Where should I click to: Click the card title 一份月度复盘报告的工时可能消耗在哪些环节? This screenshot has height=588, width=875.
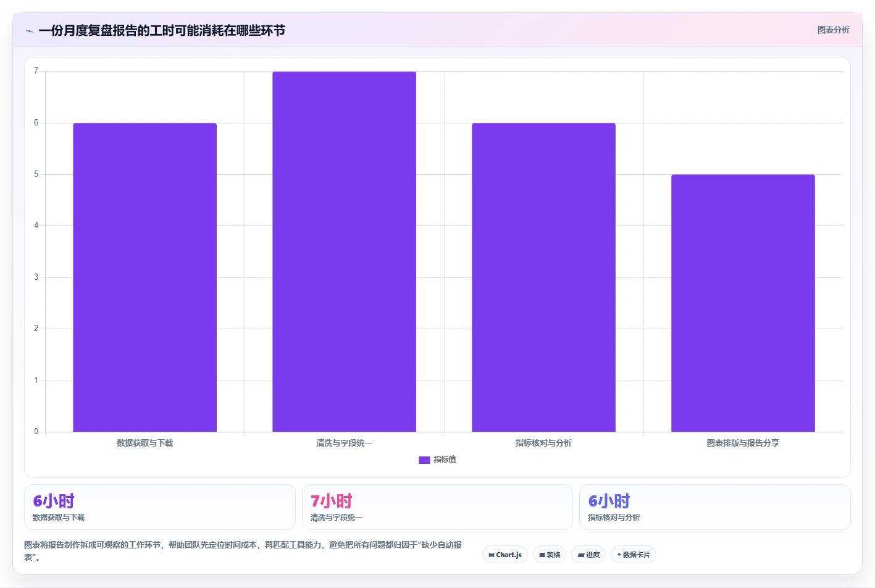coord(162,31)
